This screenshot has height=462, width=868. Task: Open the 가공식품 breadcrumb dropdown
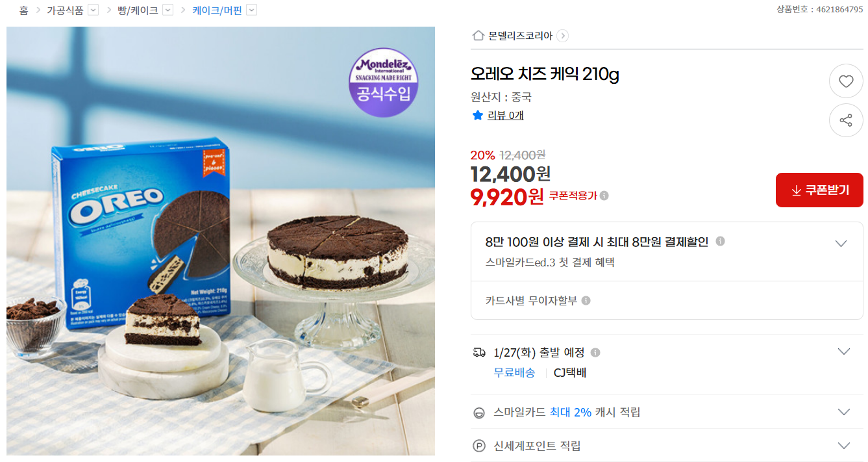pyautogui.click(x=93, y=10)
